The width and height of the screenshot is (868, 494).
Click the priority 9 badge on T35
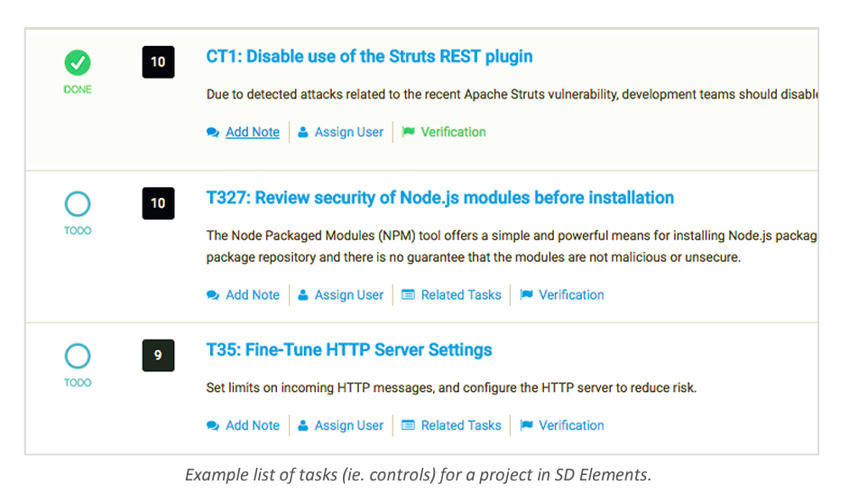click(158, 355)
